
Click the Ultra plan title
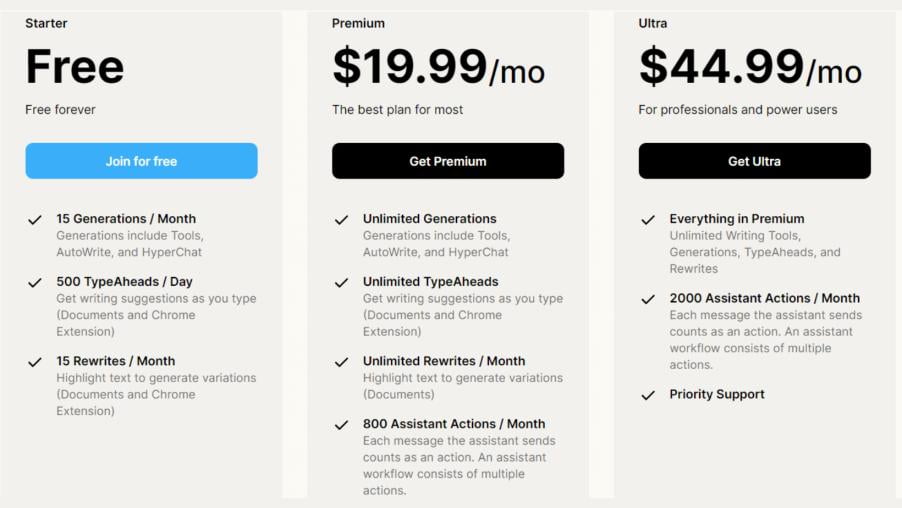point(652,23)
